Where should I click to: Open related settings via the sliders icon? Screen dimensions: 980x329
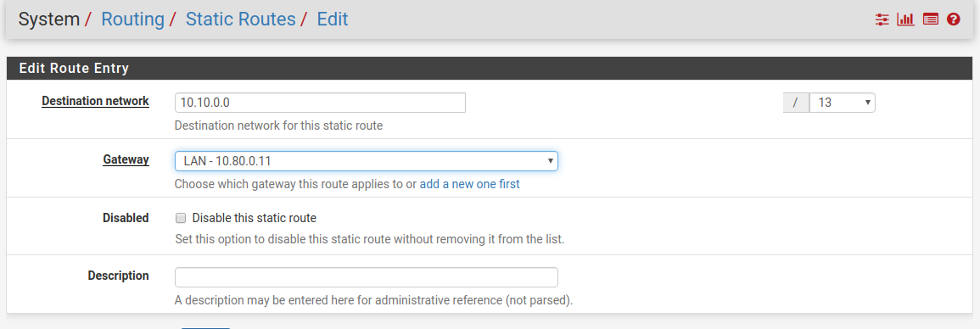point(882,20)
